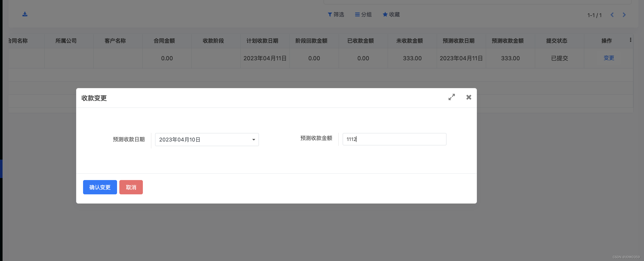Expand the filter icon next to 筛选 label

[x=329, y=15]
